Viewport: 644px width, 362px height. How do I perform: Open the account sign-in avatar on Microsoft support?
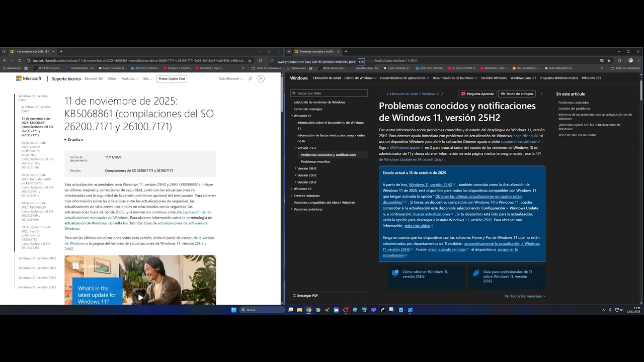[261, 78]
